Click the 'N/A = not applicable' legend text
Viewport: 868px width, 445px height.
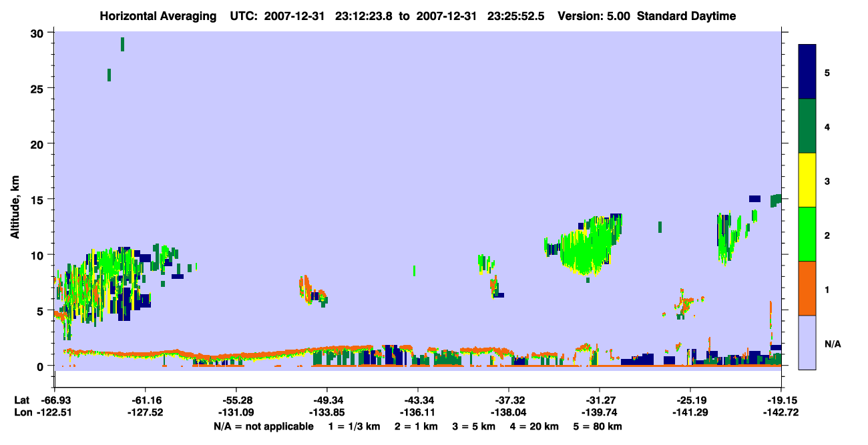click(x=263, y=426)
